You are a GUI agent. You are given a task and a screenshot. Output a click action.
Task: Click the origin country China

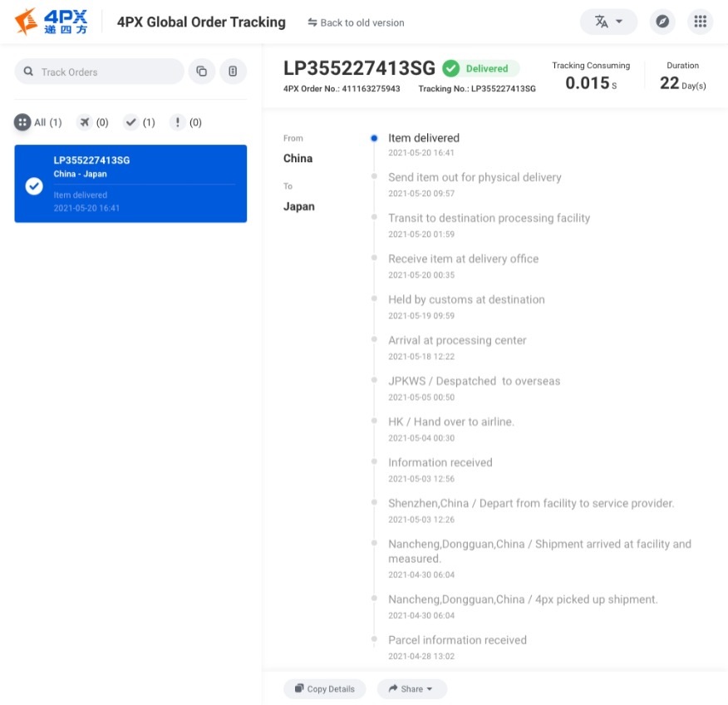[298, 158]
